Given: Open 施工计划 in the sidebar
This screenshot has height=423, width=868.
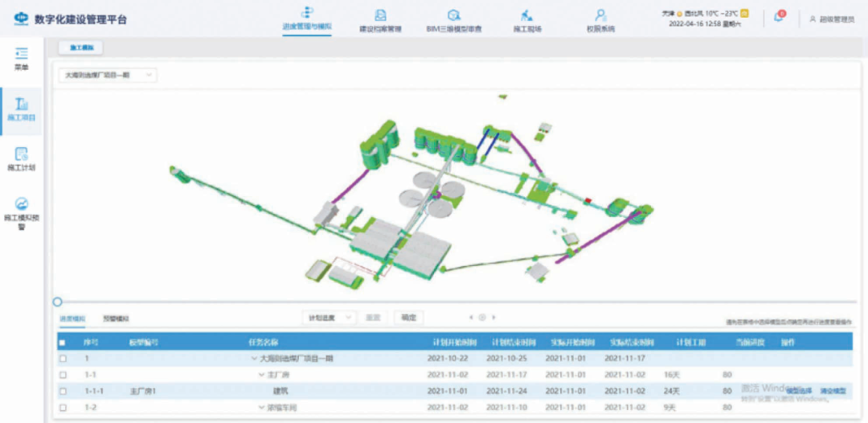Looking at the screenshot, I should (x=22, y=160).
